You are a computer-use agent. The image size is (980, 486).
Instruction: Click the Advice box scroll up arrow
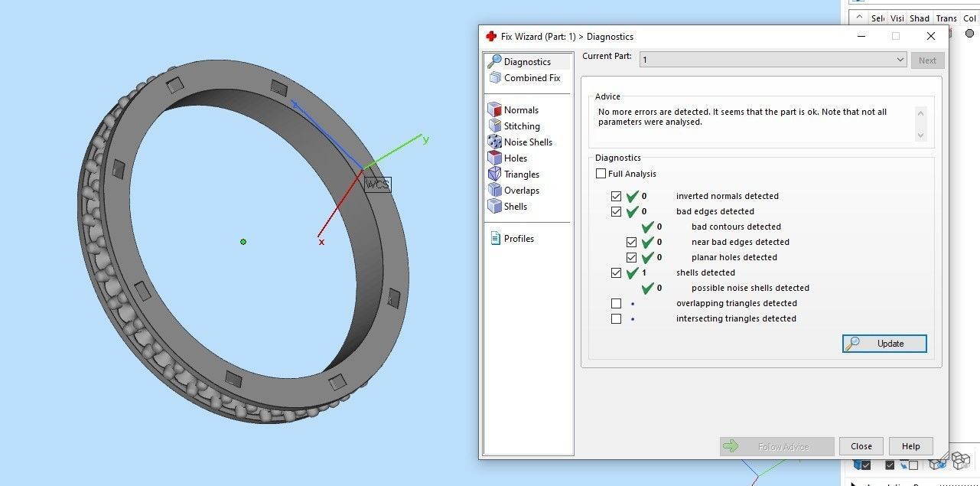(920, 114)
